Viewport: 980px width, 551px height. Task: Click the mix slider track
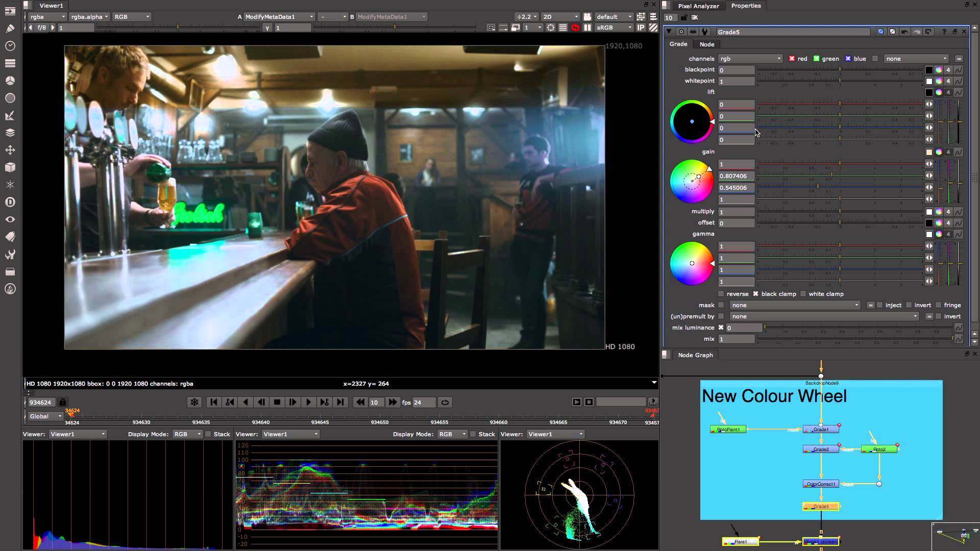tap(855, 339)
